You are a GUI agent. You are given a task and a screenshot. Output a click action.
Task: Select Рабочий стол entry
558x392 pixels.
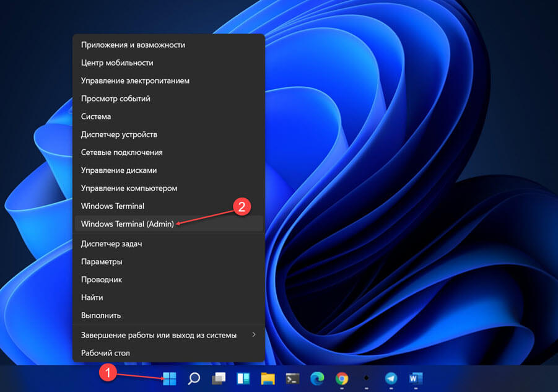click(168, 353)
